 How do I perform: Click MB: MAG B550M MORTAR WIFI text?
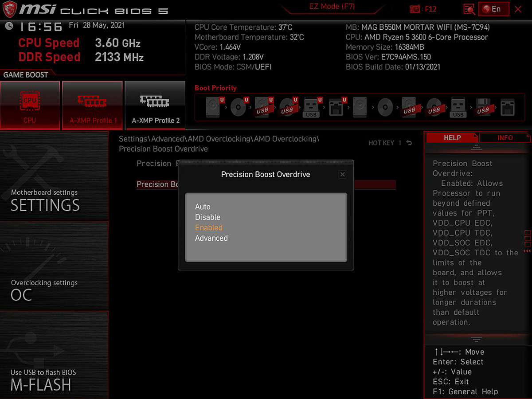(x=418, y=27)
